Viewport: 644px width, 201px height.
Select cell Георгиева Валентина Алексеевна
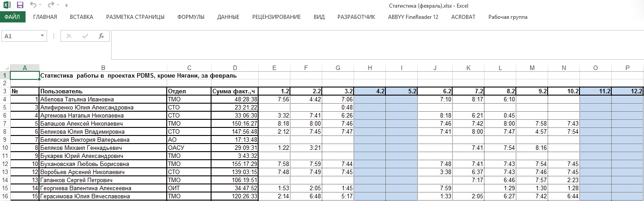(x=103, y=188)
